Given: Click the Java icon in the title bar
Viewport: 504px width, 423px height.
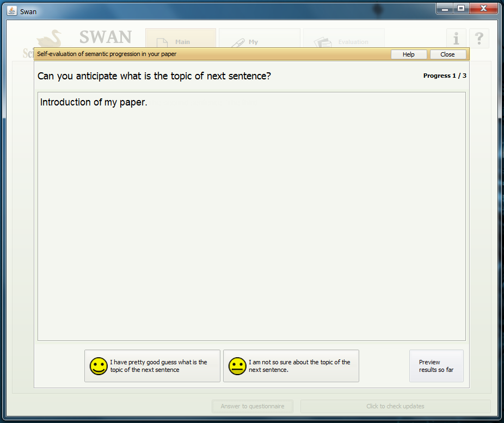Looking at the screenshot, I should pos(12,11).
